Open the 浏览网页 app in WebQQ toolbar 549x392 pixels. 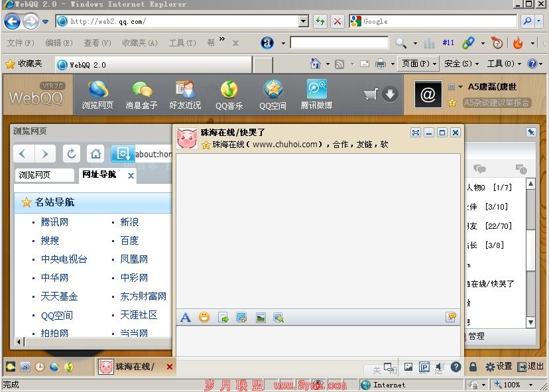[x=97, y=95]
